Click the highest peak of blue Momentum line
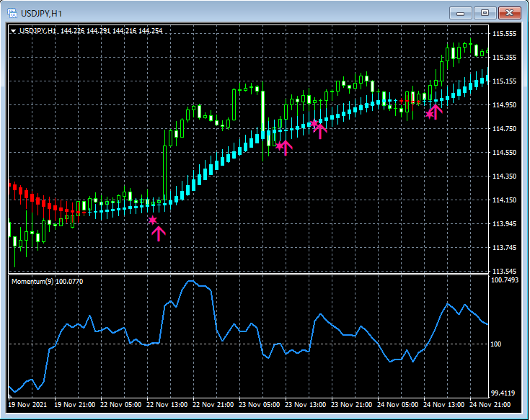The width and height of the screenshot is (530, 420). click(192, 282)
